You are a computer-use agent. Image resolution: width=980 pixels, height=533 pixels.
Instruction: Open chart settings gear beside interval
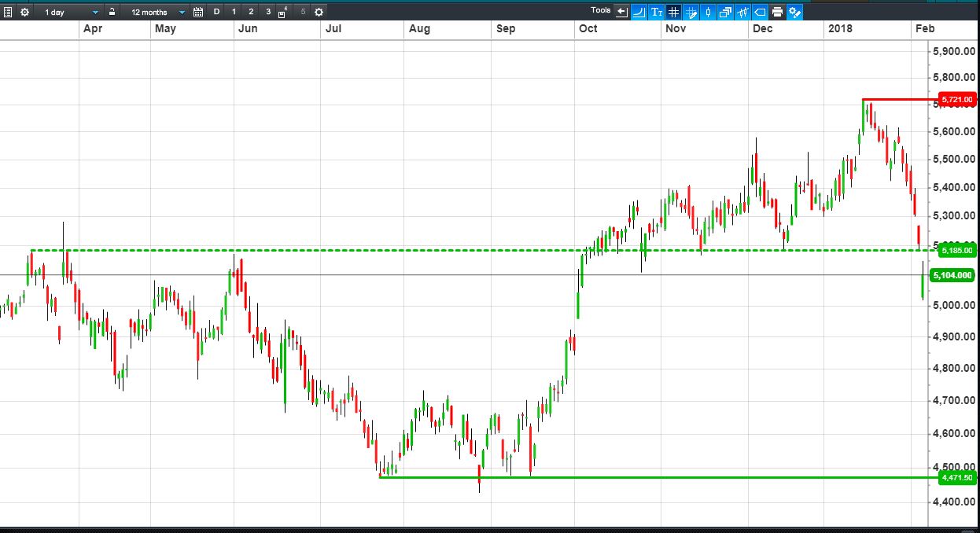click(24, 12)
